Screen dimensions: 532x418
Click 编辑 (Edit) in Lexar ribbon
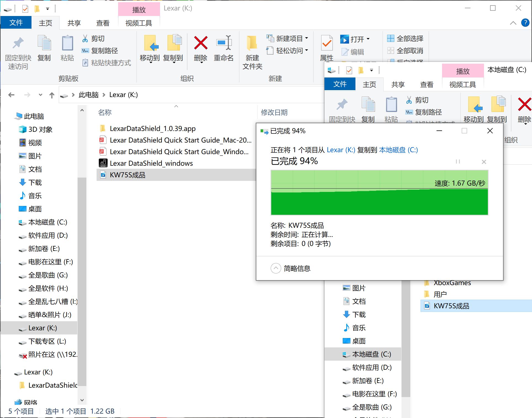coord(353,52)
